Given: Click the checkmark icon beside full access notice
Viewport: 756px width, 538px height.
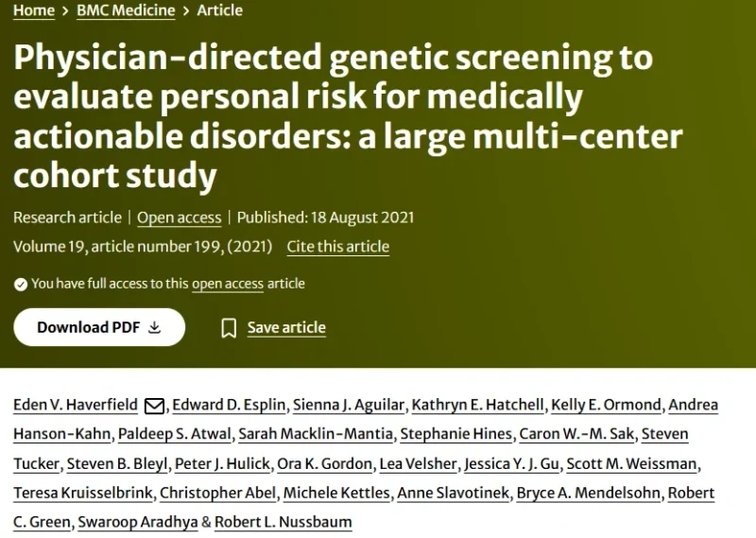Looking at the screenshot, I should coord(20,285).
